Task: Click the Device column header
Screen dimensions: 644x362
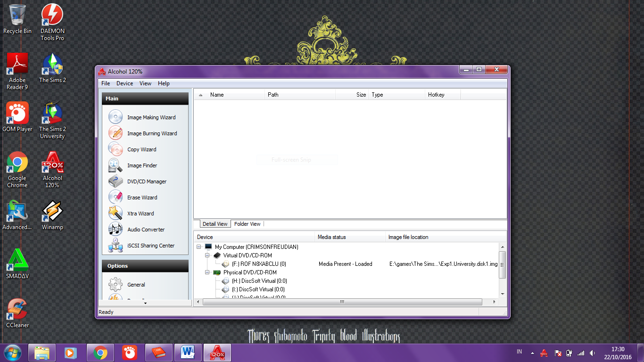Action: pos(255,237)
